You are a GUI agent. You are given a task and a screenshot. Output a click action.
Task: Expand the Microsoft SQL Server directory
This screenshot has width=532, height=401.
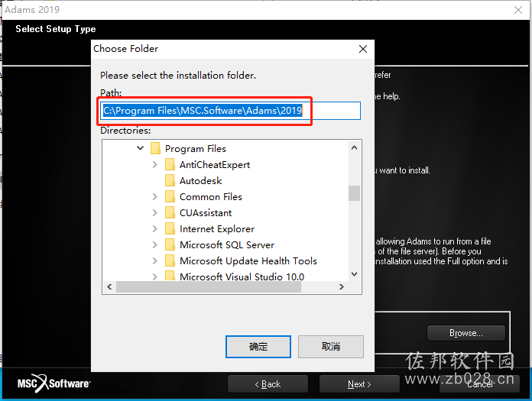[154, 244]
